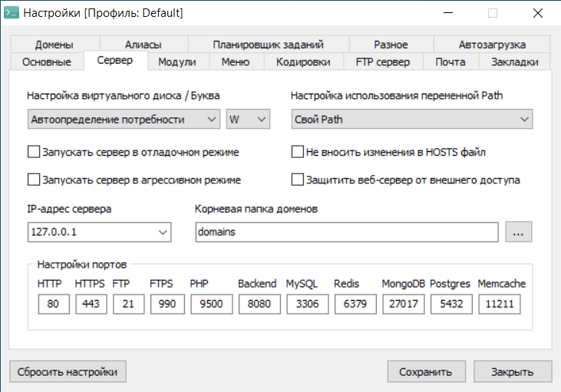Select the Разное tab
The image size is (561, 392).
pos(391,44)
